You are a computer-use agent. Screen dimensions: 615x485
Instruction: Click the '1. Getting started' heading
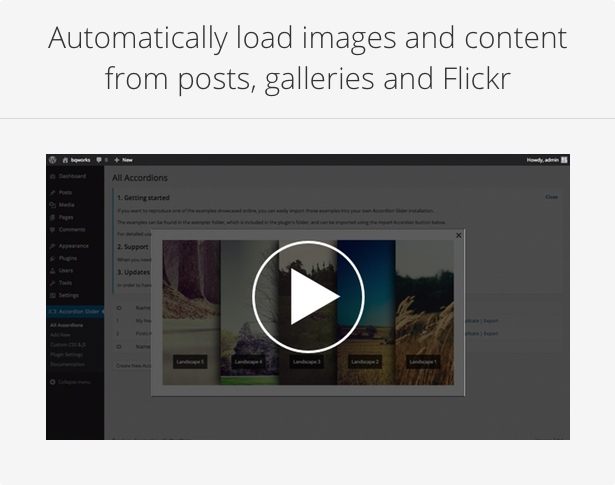point(144,198)
